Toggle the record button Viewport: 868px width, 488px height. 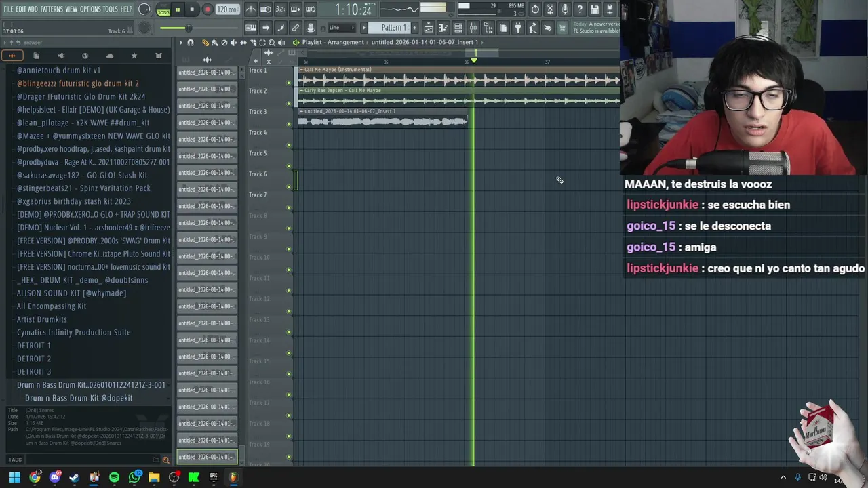pos(208,9)
